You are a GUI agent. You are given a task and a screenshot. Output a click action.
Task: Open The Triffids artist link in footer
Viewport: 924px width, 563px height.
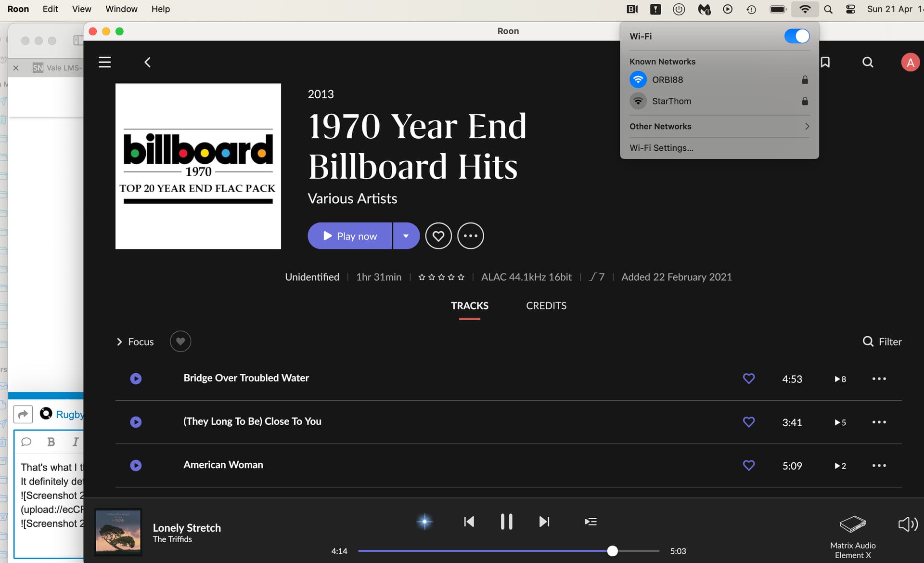tap(172, 539)
